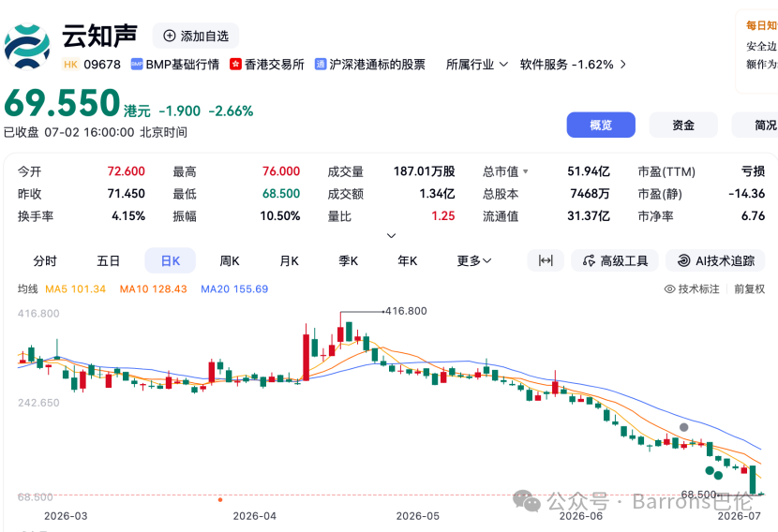778x532 pixels.
Task: Click the 香港交易所 link
Action: point(275,65)
